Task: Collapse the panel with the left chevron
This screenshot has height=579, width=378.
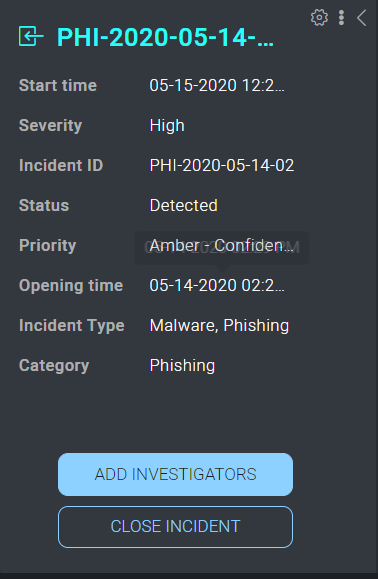Action: 362,18
